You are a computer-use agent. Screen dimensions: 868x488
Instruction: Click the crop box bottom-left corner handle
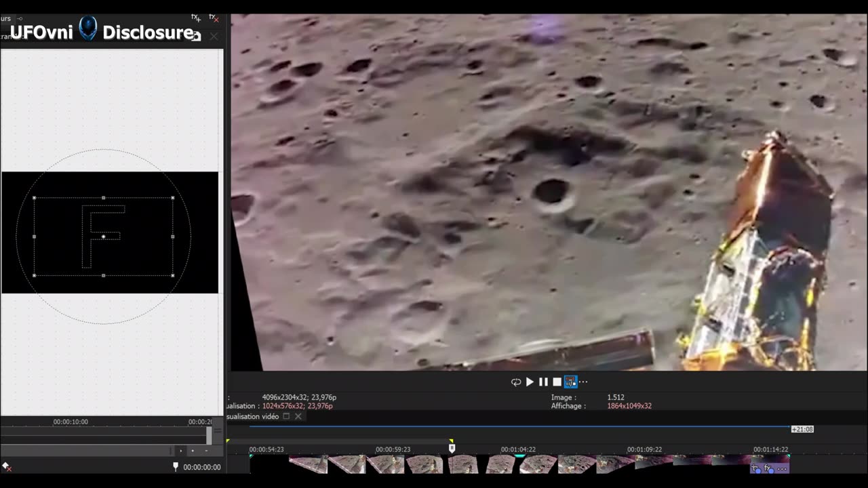[x=34, y=275]
